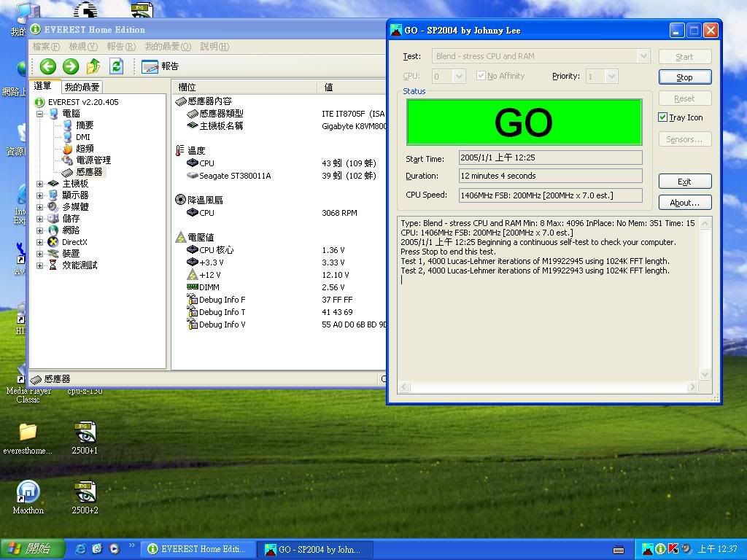
Task: Expand the 主機板 motherboard tree node
Action: [39, 184]
